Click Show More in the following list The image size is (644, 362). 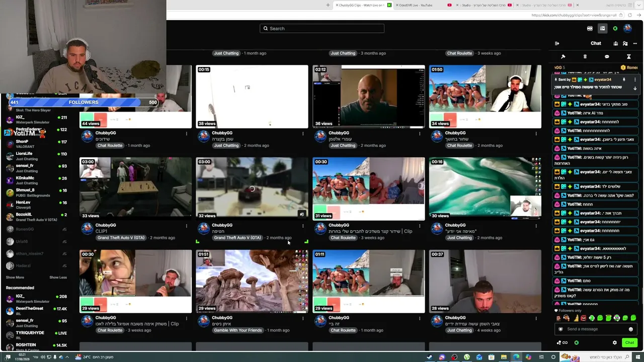point(15,278)
